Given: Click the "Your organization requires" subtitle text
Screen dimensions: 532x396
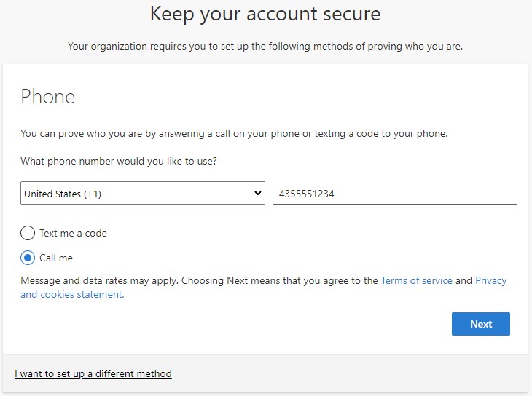Looking at the screenshot, I should pyautogui.click(x=265, y=47).
